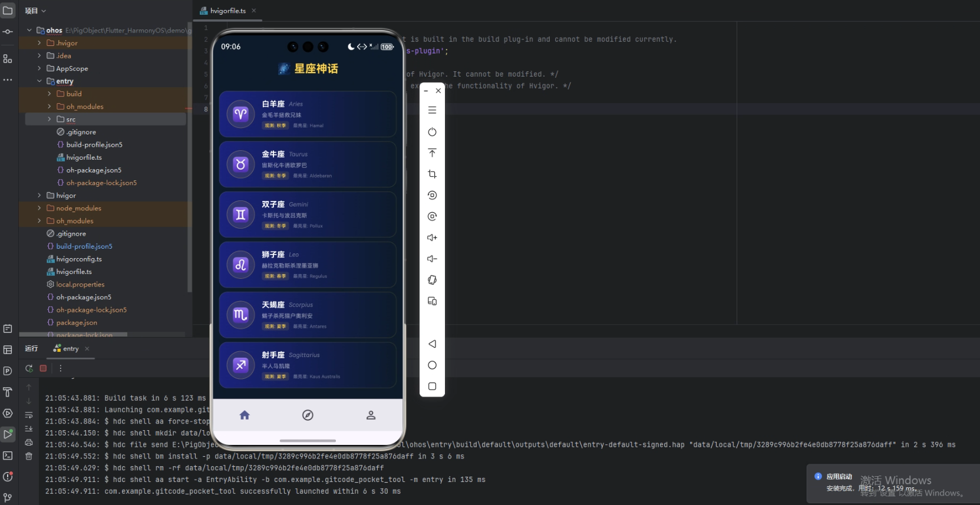Clear the run console with trash icon
Viewport: 980px width, 505px height.
(x=29, y=456)
